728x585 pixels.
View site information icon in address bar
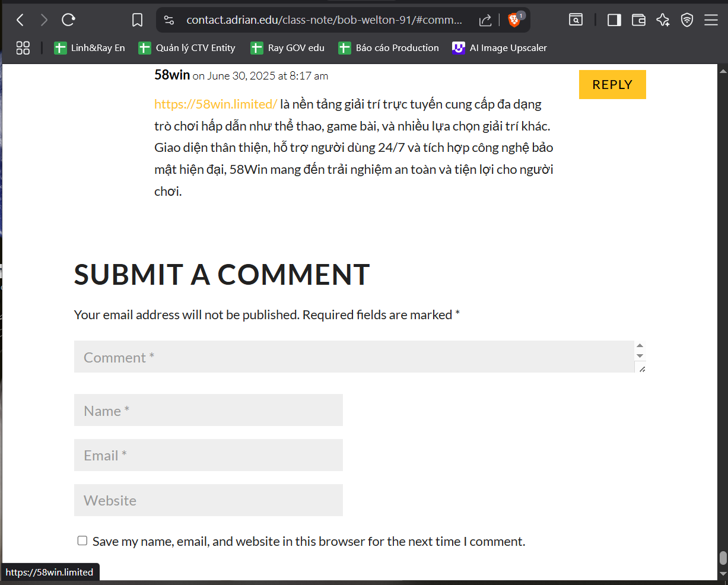coord(169,20)
